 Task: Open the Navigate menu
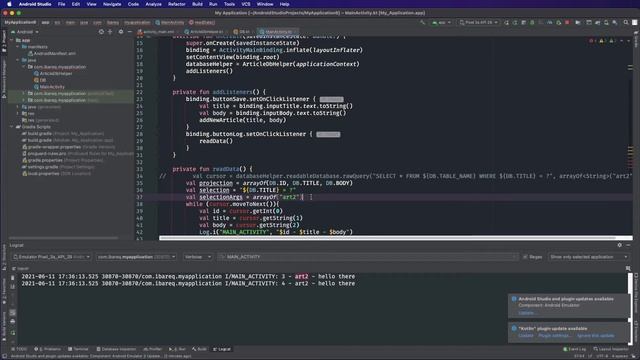(112, 4)
